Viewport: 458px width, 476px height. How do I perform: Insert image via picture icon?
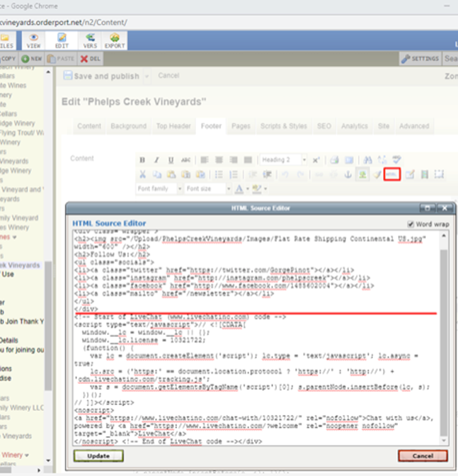[x=362, y=174]
